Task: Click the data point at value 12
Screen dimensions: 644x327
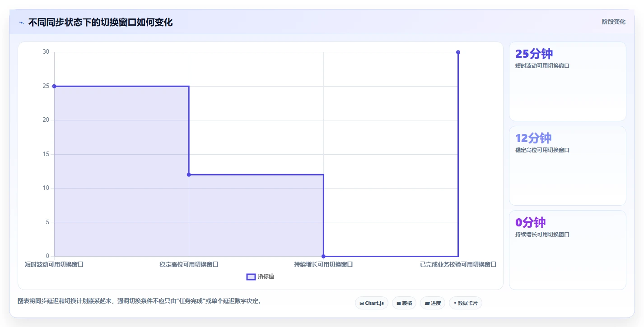Action: (189, 175)
